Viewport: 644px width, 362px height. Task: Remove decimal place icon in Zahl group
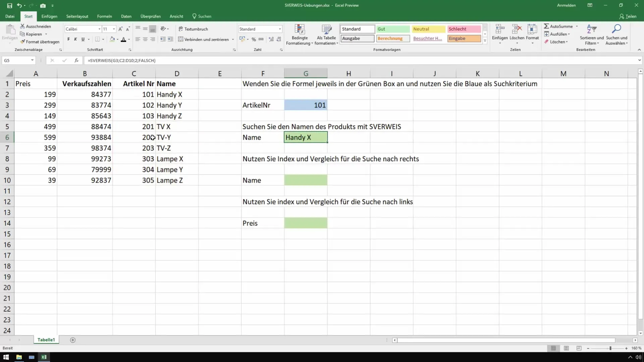pyautogui.click(x=278, y=39)
